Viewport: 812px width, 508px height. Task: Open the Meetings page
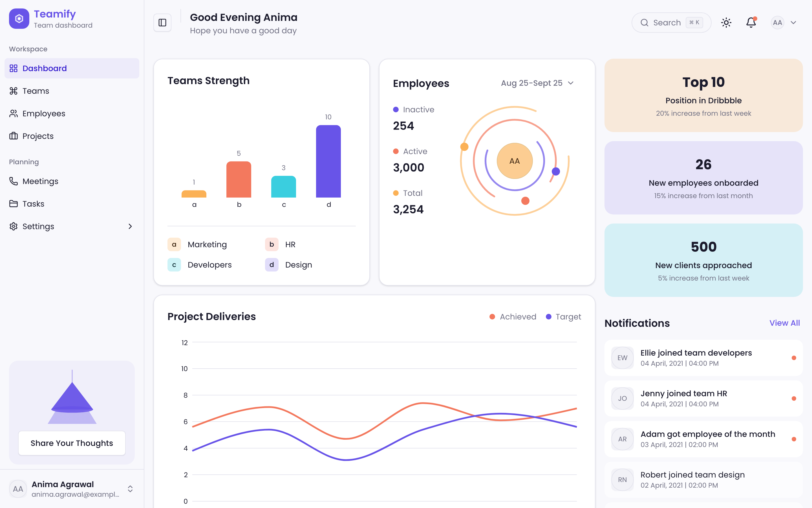click(x=72, y=181)
